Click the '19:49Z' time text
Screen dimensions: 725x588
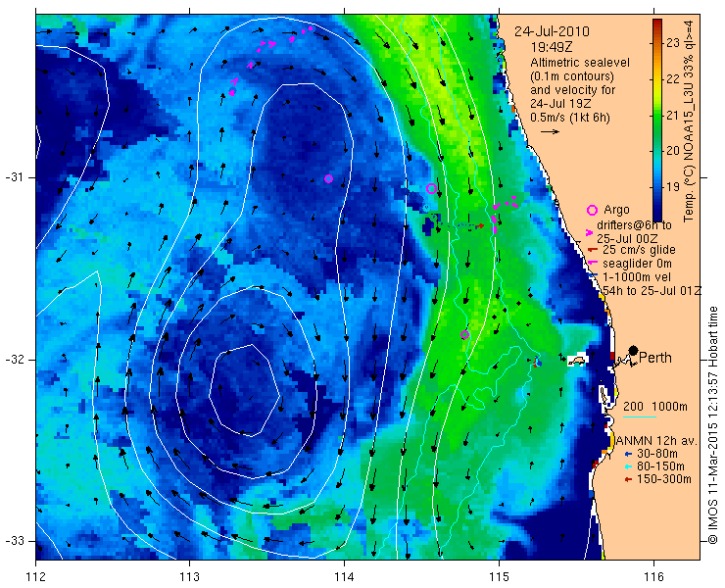tap(552, 47)
